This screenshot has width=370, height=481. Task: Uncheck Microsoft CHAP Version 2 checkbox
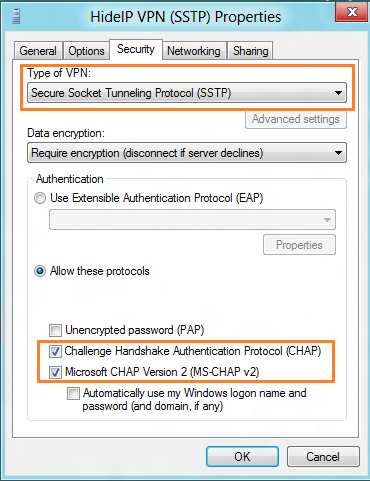pos(55,372)
